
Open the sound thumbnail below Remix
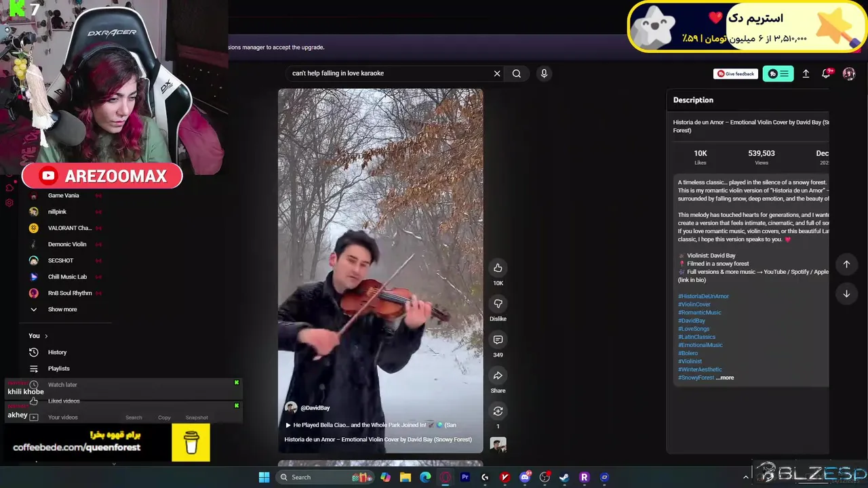tap(498, 445)
